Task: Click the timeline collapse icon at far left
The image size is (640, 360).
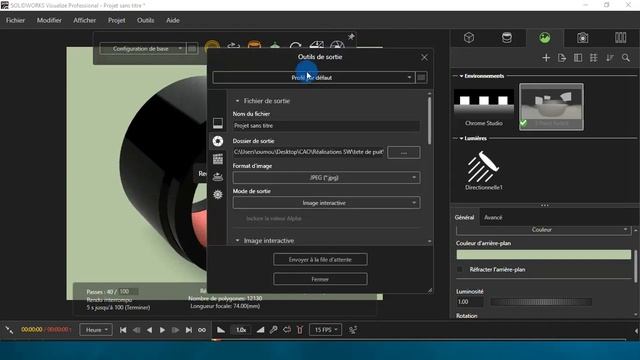Action: coord(9,330)
